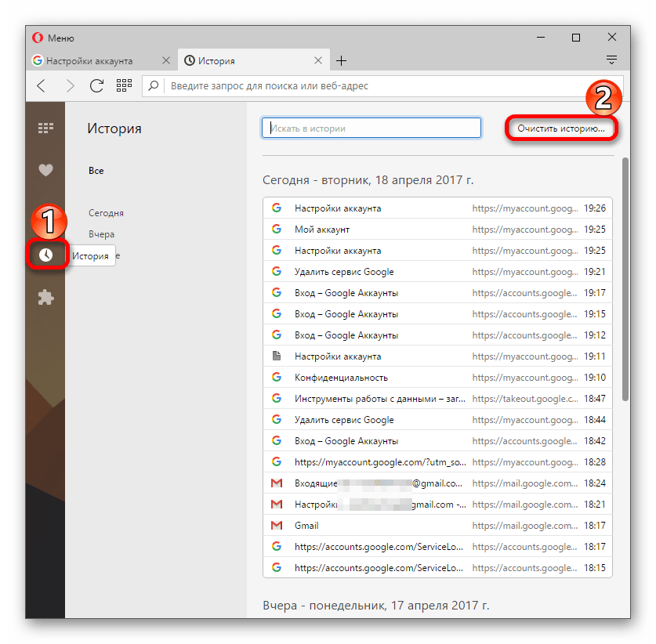Screen dimensions: 656x644
Task: Open accounts.google.com/ServiceLo entry at 18:15
Action: pos(437,568)
